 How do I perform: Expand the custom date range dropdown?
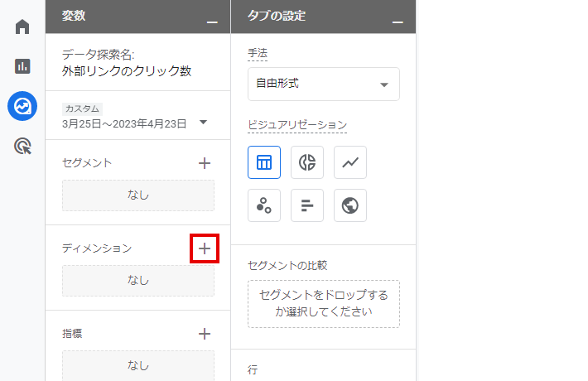tap(203, 123)
